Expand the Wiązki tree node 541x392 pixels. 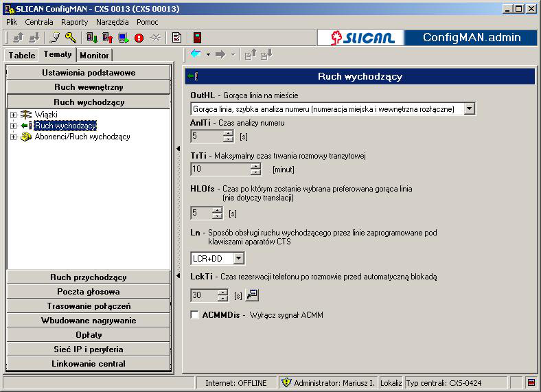pyautogui.click(x=13, y=115)
